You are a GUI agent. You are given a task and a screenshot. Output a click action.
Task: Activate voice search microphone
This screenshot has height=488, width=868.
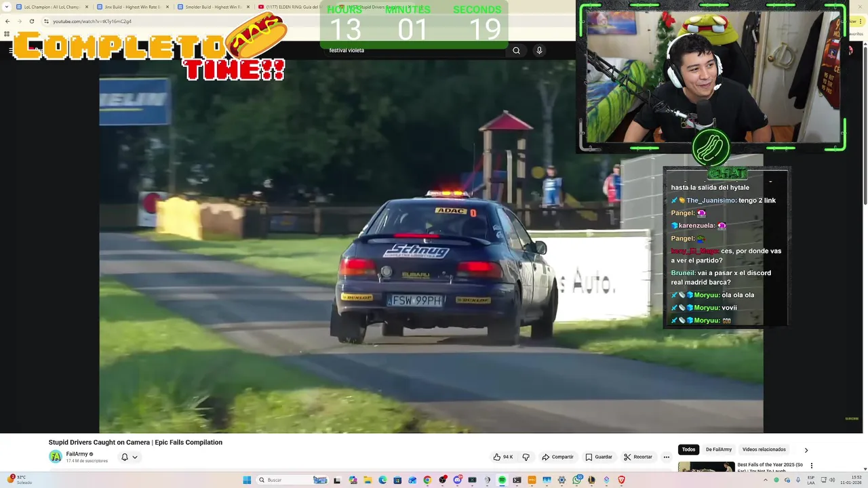click(x=539, y=50)
